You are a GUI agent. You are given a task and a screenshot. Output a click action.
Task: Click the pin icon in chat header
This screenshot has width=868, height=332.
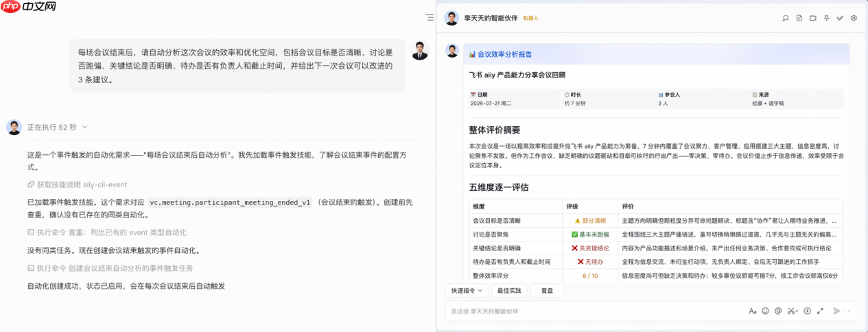827,18
